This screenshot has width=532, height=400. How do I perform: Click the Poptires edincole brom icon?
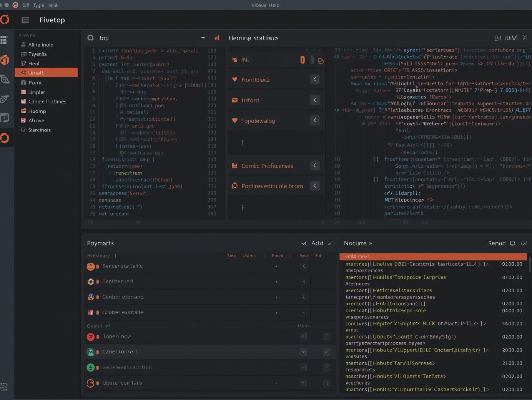pyautogui.click(x=235, y=186)
